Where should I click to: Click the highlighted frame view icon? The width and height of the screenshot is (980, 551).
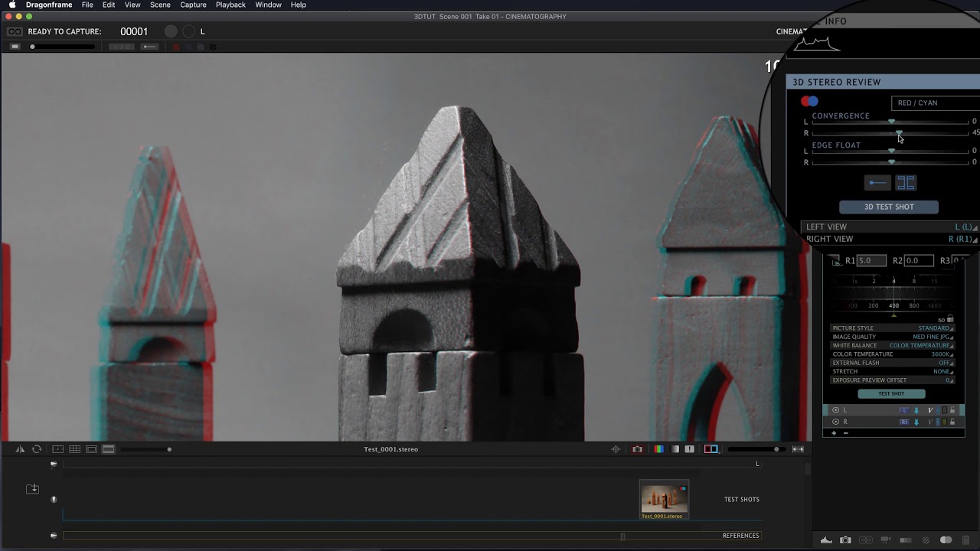(109, 449)
